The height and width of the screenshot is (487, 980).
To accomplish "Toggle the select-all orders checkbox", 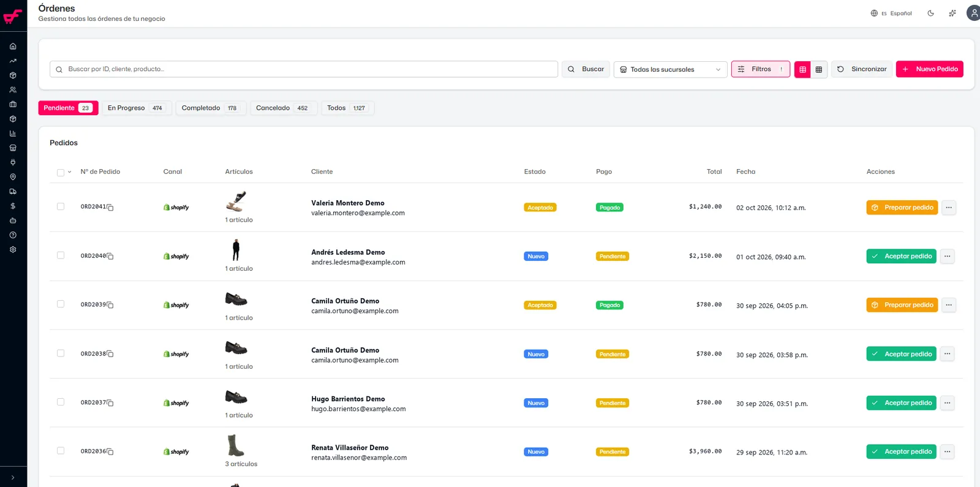I will pyautogui.click(x=61, y=172).
